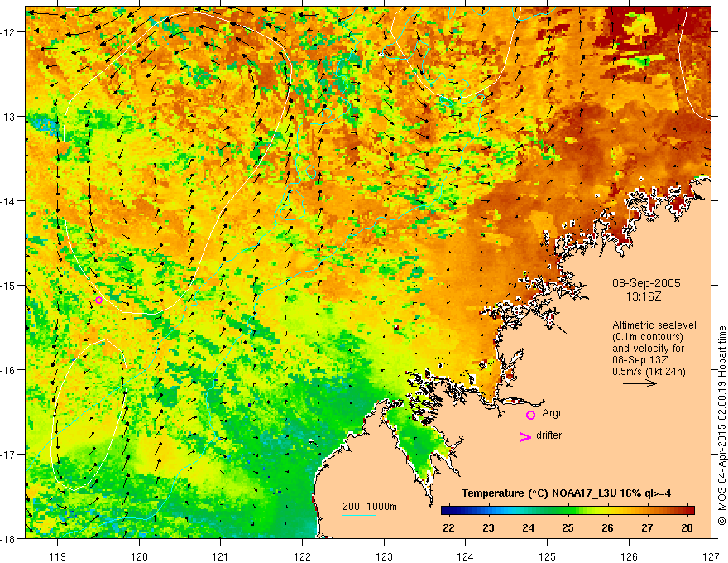Click the cyan isobath sample line under '200 1000m'
This screenshot has height=563, width=728.
(x=359, y=515)
